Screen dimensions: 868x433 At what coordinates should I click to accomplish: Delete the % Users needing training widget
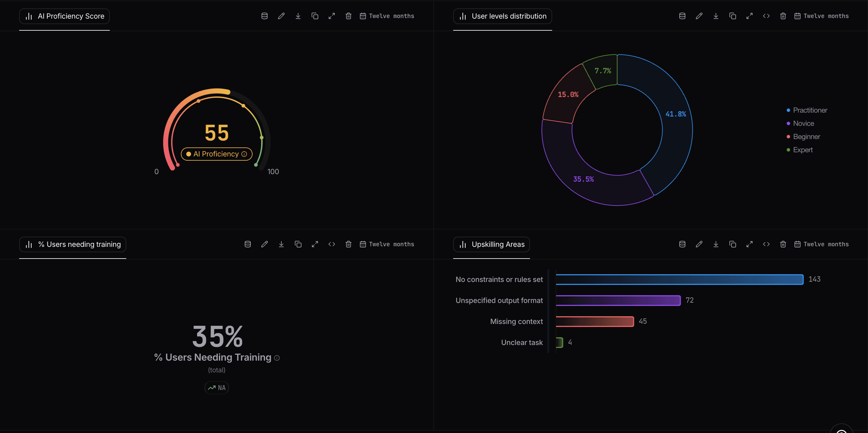tap(349, 244)
